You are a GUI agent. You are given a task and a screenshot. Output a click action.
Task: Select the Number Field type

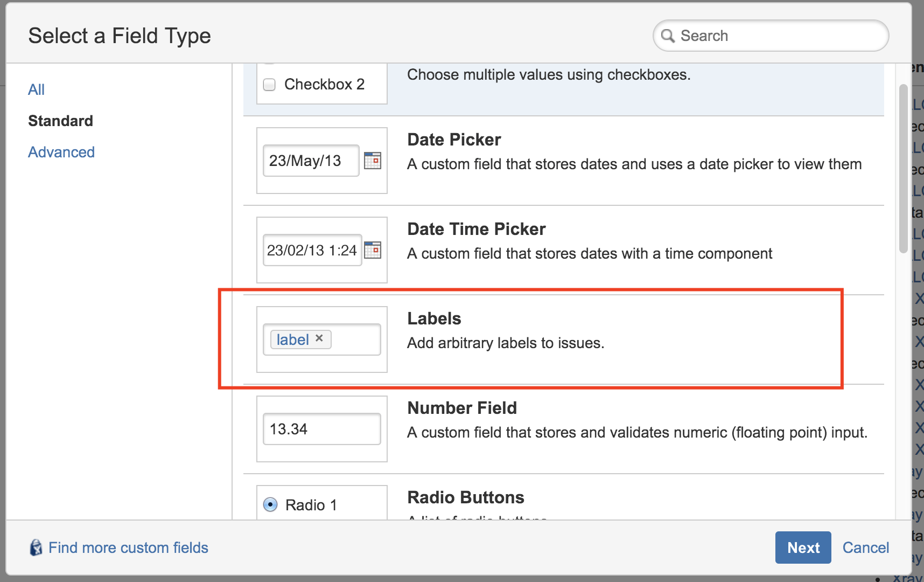click(462, 408)
